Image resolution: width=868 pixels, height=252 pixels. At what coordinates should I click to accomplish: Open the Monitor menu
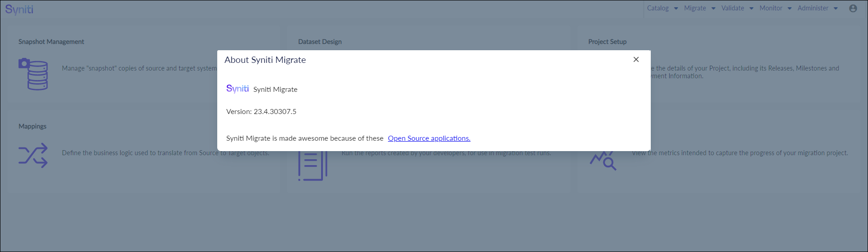(771, 8)
